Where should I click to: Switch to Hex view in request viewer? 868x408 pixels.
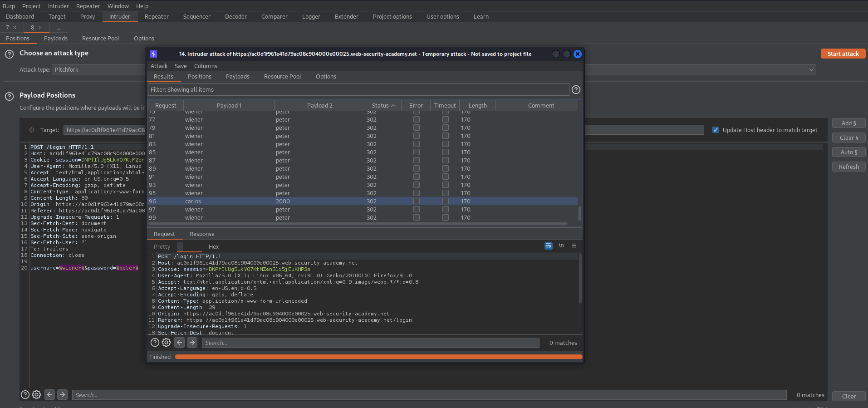214,246
